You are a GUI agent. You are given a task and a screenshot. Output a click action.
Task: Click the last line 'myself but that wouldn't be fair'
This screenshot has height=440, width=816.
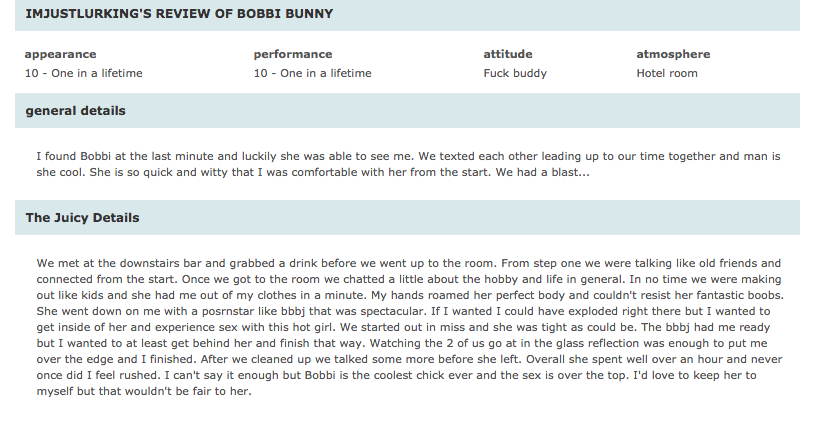[144, 392]
